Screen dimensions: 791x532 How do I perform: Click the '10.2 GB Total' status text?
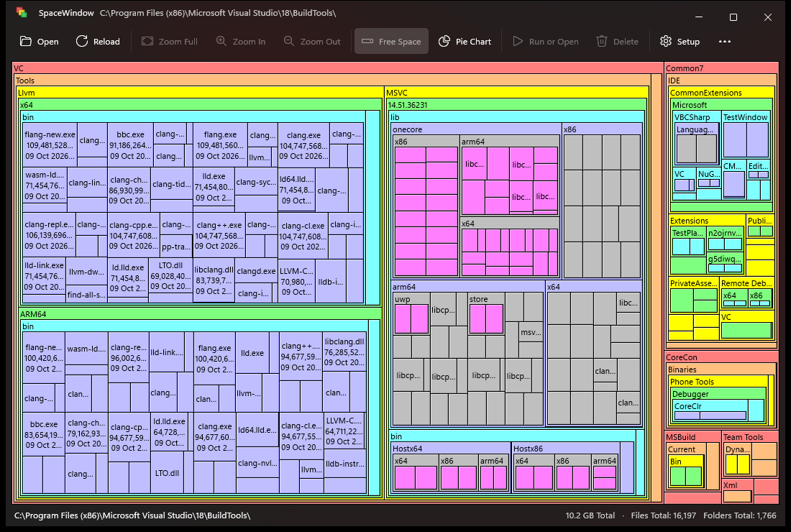(590, 515)
